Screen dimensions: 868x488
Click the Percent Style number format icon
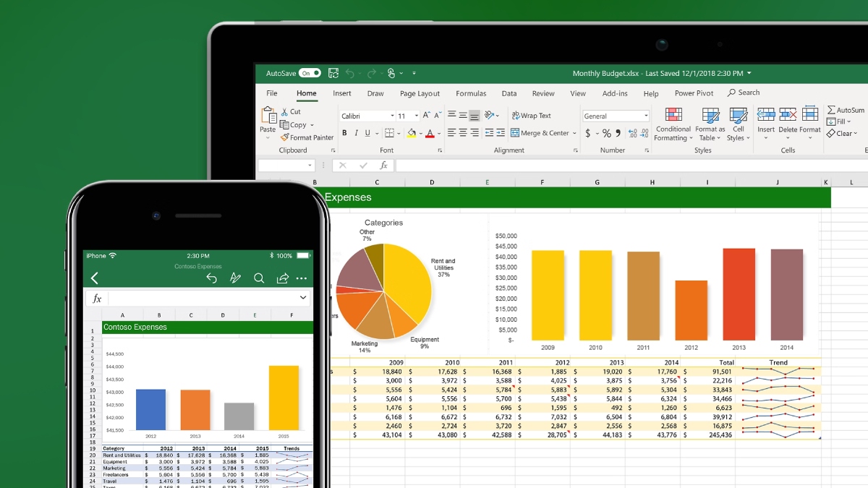point(607,133)
